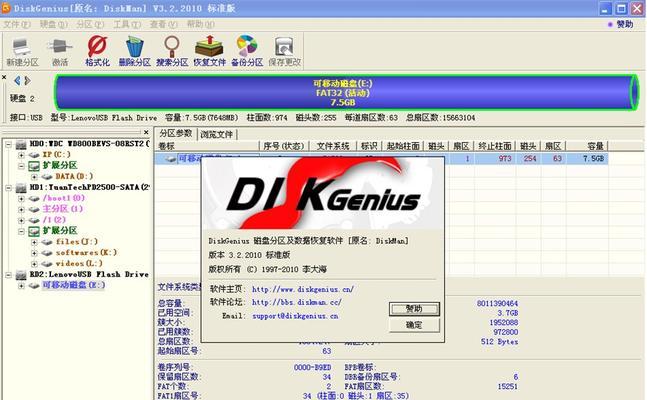Expand the files(J:) partition node
This screenshot has width=647, height=400.
34,242
